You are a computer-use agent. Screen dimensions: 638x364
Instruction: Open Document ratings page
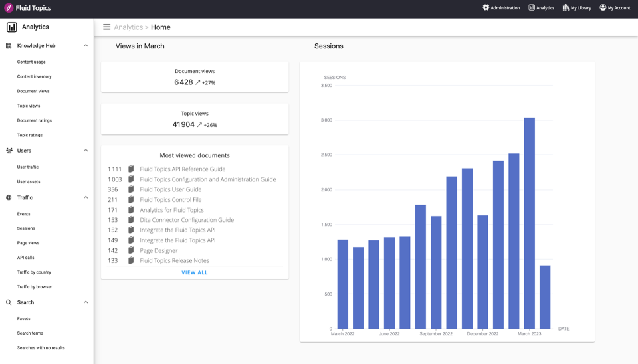click(x=34, y=120)
